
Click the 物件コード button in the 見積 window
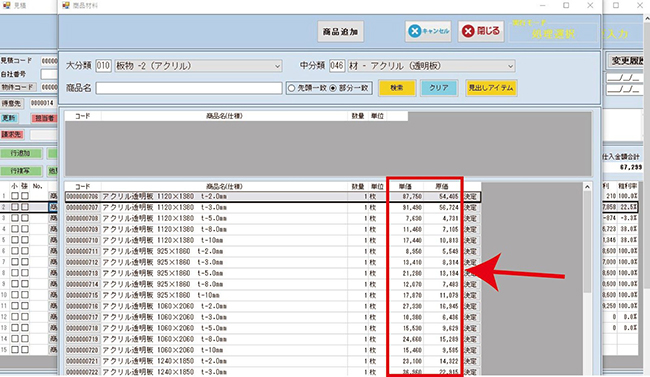tap(17, 87)
